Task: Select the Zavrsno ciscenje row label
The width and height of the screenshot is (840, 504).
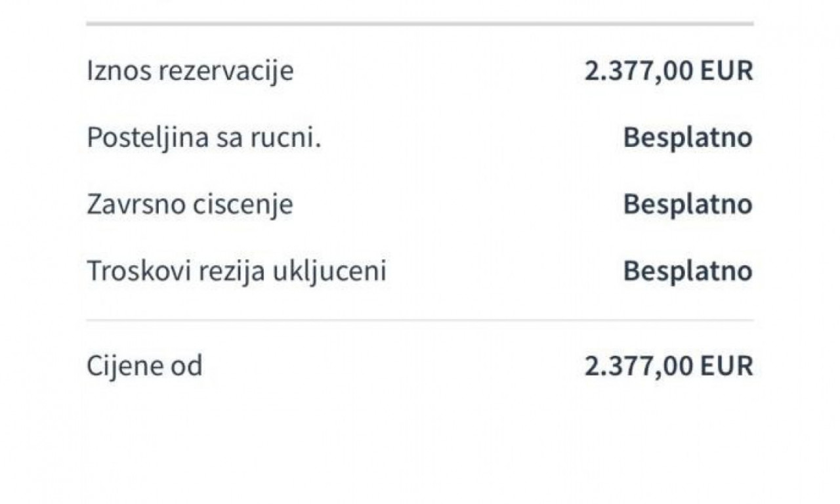Action: [190, 205]
